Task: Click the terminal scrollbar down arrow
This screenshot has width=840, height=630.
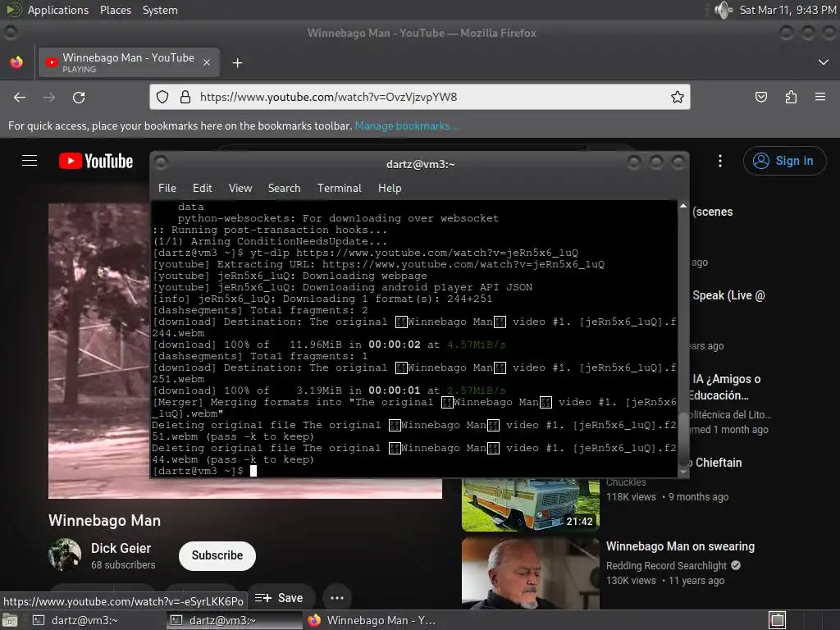Action: 683,472
